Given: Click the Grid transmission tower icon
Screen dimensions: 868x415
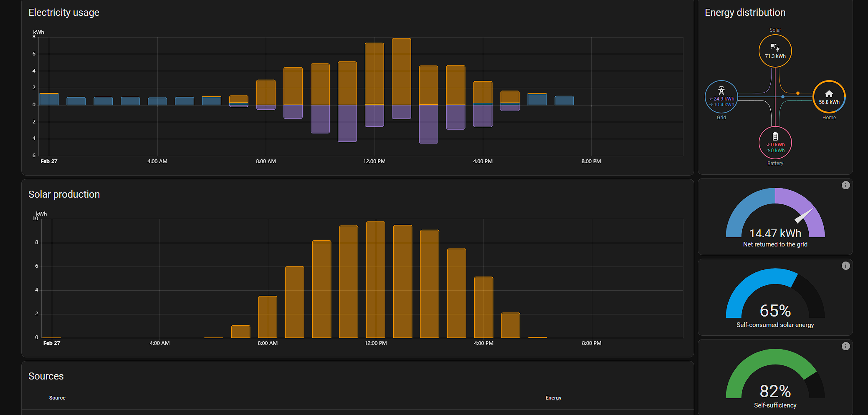Looking at the screenshot, I should [x=721, y=91].
